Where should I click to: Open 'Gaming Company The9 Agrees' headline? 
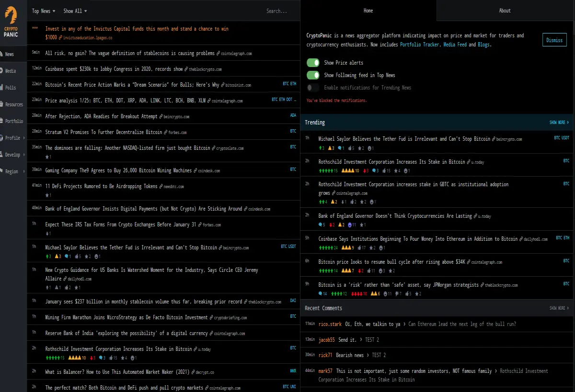point(118,170)
